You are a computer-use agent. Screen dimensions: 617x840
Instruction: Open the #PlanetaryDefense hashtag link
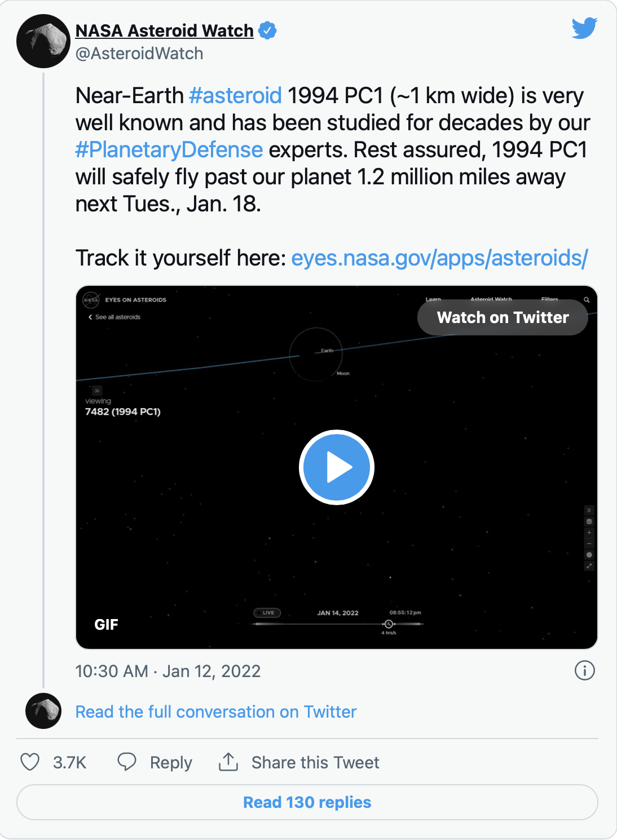(x=169, y=149)
